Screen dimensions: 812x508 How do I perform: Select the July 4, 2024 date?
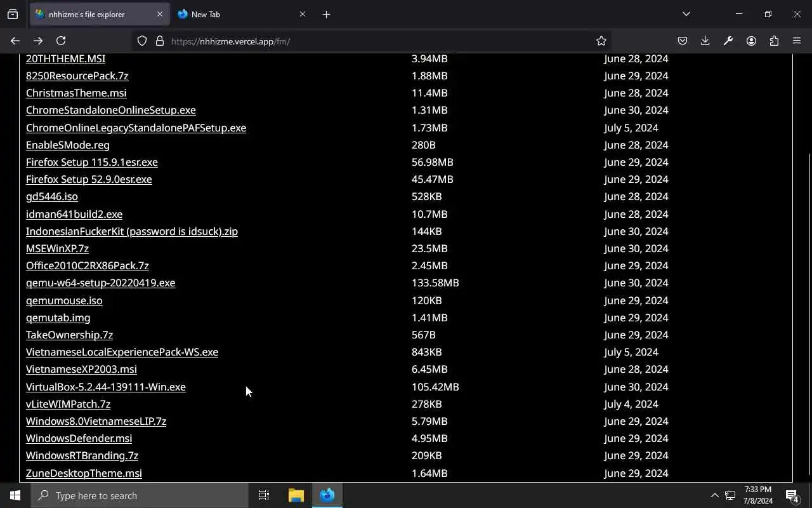[x=631, y=404]
